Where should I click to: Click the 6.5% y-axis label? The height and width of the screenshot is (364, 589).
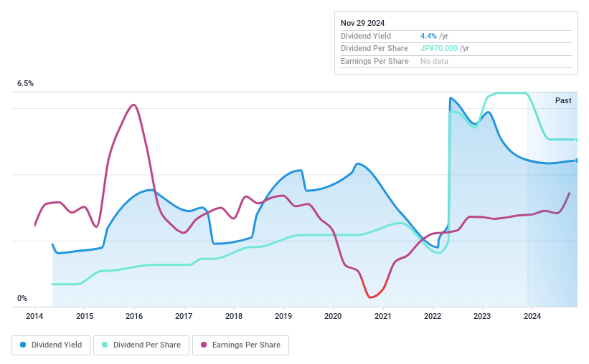tap(26, 84)
